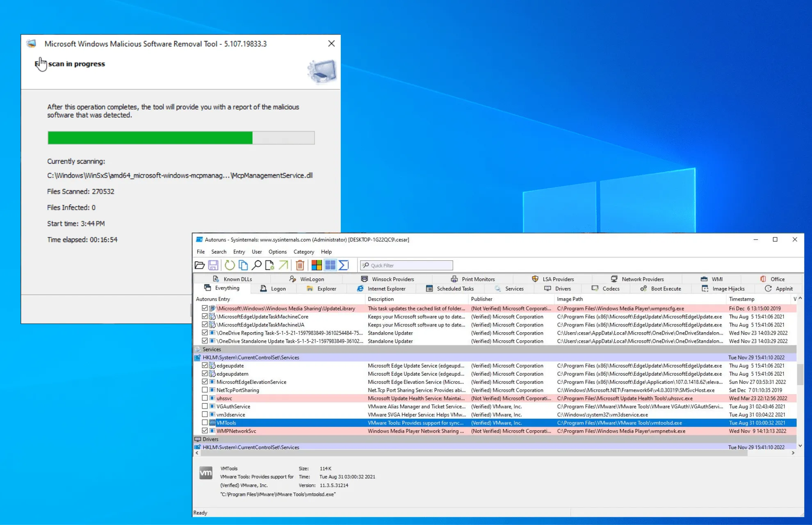
Task: Sort by the Autoruns Entry column header
Action: (x=279, y=299)
